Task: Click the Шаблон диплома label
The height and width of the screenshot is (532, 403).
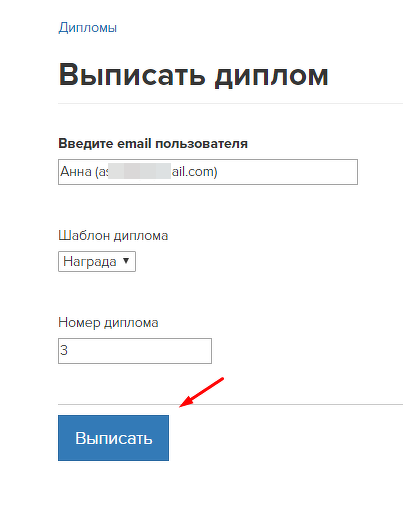Action: [x=113, y=235]
